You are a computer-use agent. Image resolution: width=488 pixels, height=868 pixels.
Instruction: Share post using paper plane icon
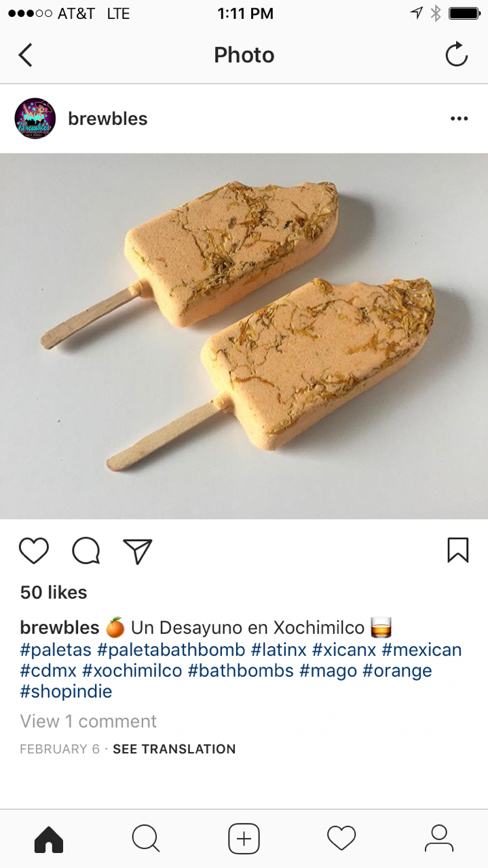tap(138, 551)
